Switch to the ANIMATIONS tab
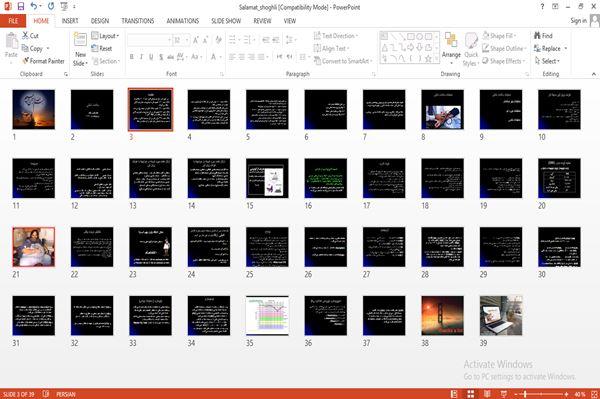Viewport: 600px width, 399px height. (183, 21)
